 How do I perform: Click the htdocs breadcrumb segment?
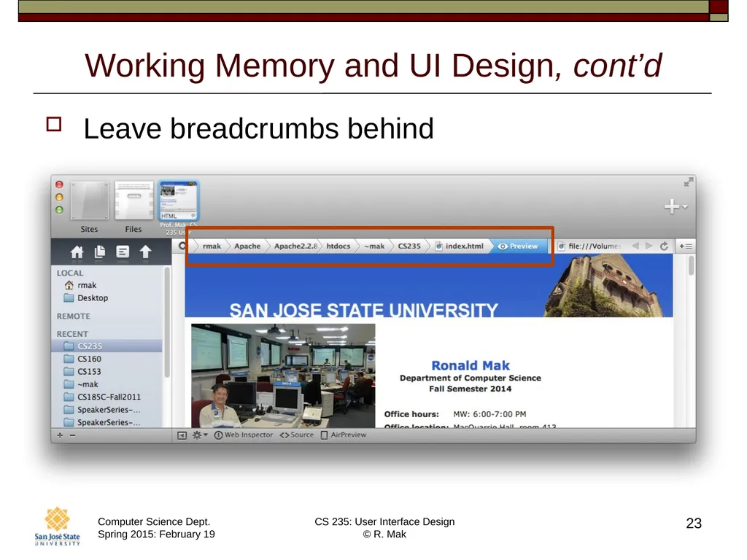tap(338, 246)
